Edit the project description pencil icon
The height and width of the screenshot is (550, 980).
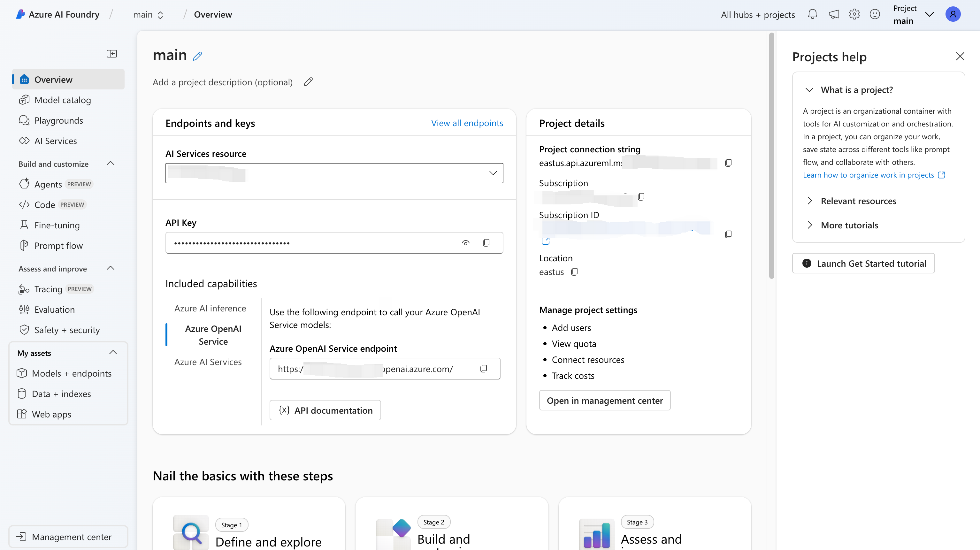point(308,82)
